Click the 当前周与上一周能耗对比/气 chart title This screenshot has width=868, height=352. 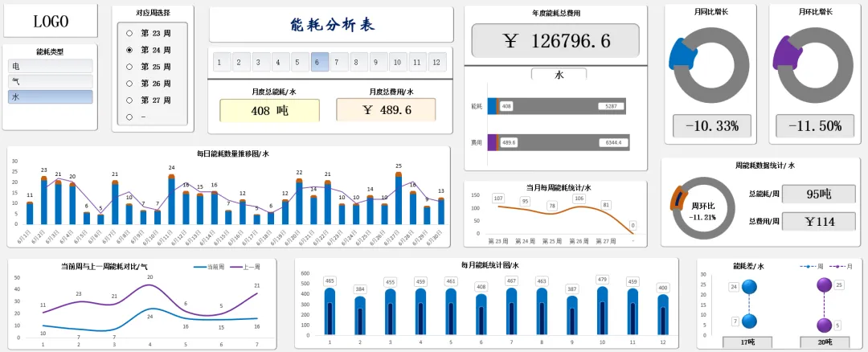point(104,266)
